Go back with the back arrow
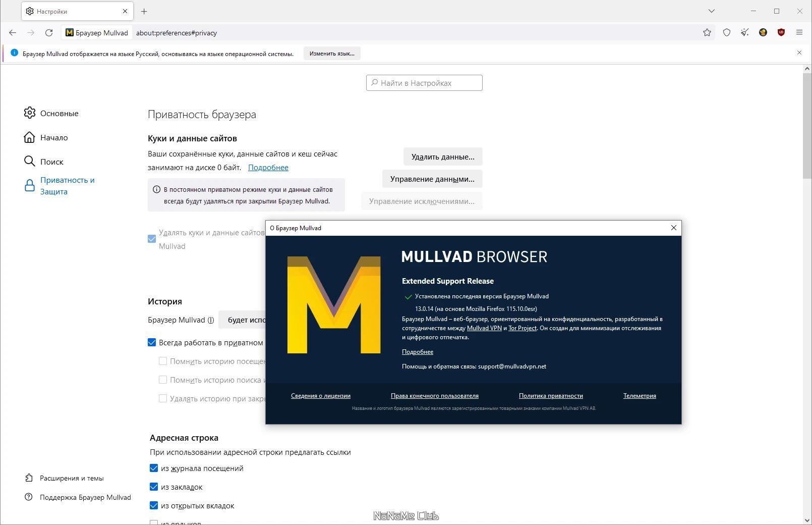Image resolution: width=812 pixels, height=525 pixels. [x=13, y=33]
